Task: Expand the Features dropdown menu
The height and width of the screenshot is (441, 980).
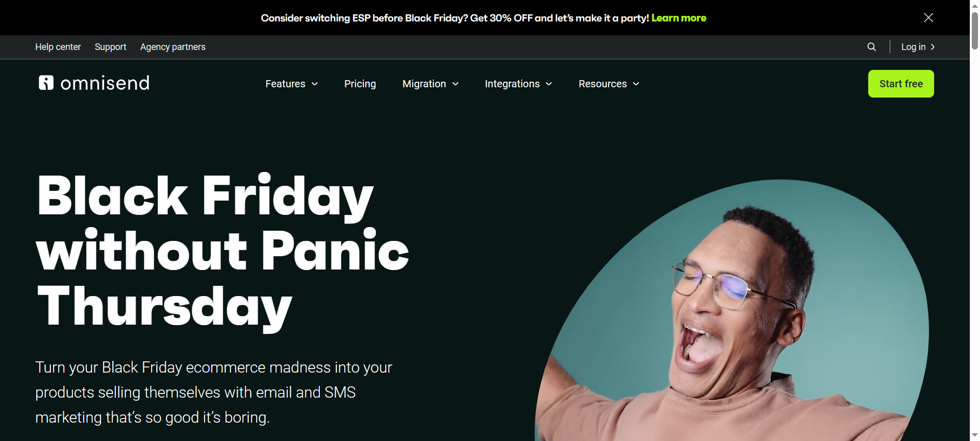Action: [291, 84]
